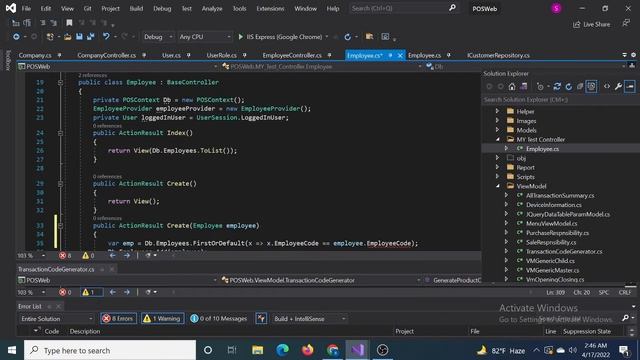This screenshot has width=640, height=360.
Task: Toggle the 8 Errors filter in Error List
Action: [x=118, y=319]
